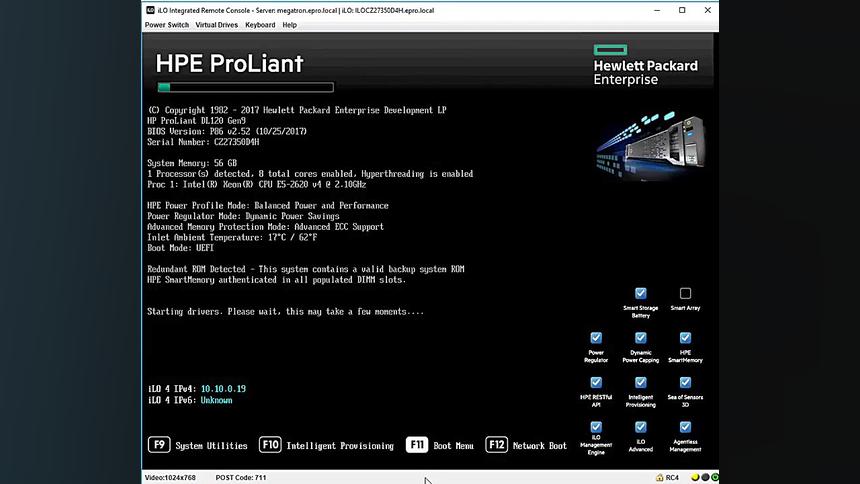The height and width of the screenshot is (484, 860).
Task: Open the Help menu
Action: click(x=290, y=25)
